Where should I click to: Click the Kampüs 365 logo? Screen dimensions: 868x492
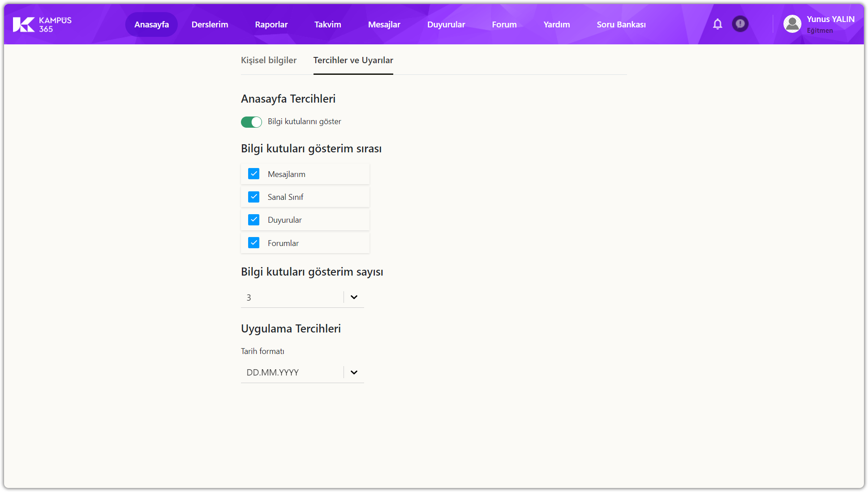[42, 24]
